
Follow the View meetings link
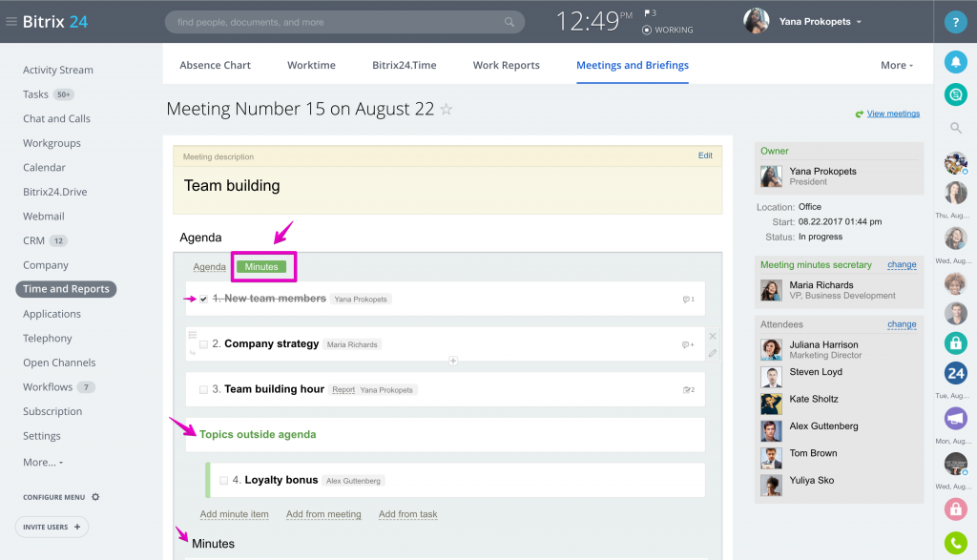893,114
